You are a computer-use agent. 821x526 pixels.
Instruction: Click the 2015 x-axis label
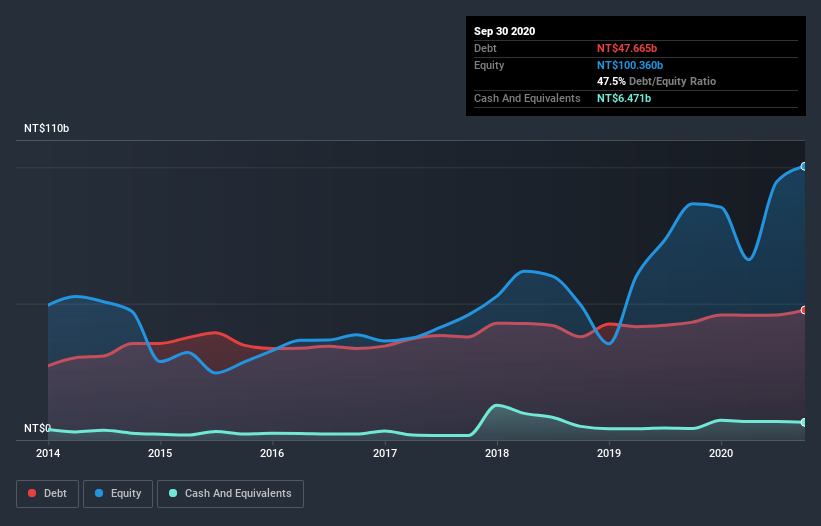(160, 453)
